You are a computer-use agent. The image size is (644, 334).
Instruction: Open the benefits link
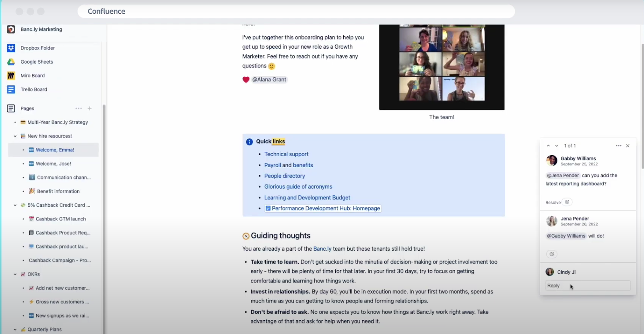303,165
